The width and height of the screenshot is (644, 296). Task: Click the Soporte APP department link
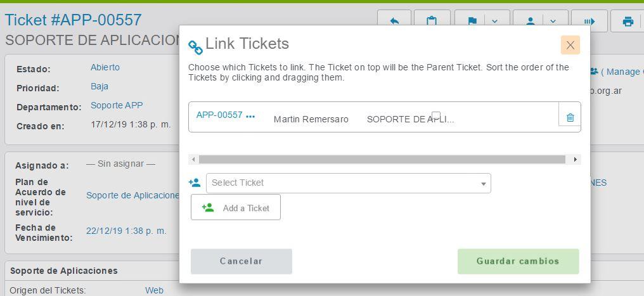tap(117, 105)
